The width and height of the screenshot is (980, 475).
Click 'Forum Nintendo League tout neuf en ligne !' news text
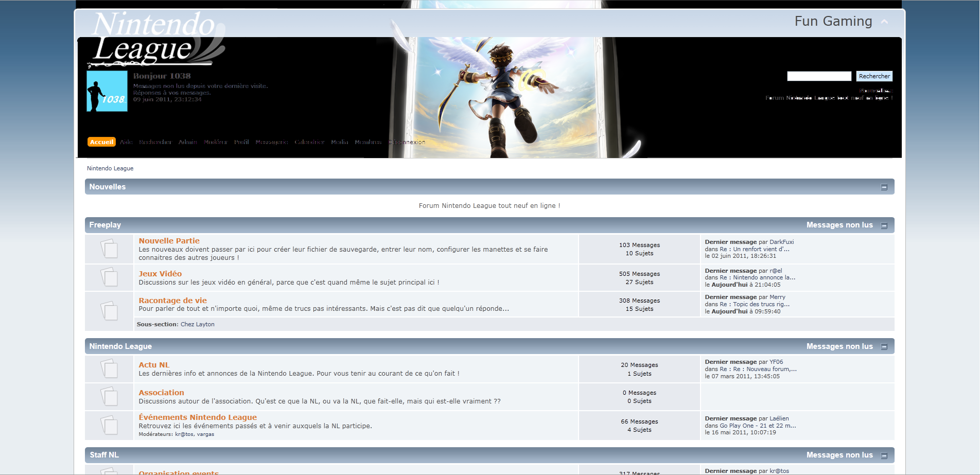tap(489, 205)
